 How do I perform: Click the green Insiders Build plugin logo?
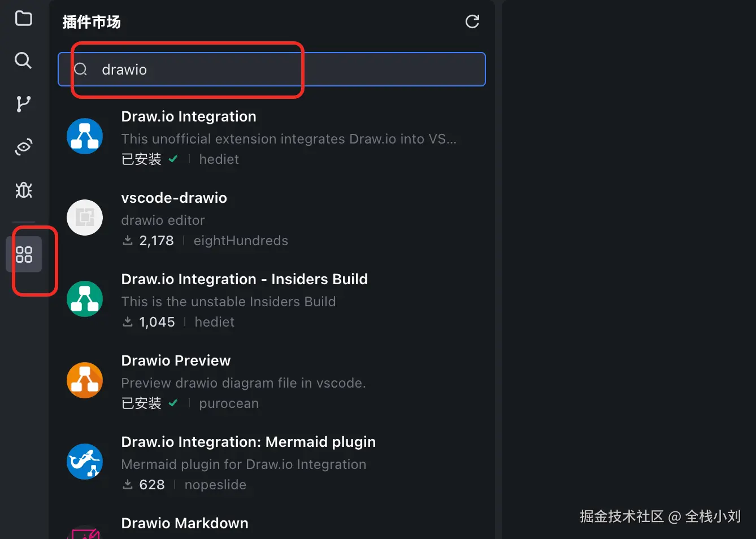(85, 299)
